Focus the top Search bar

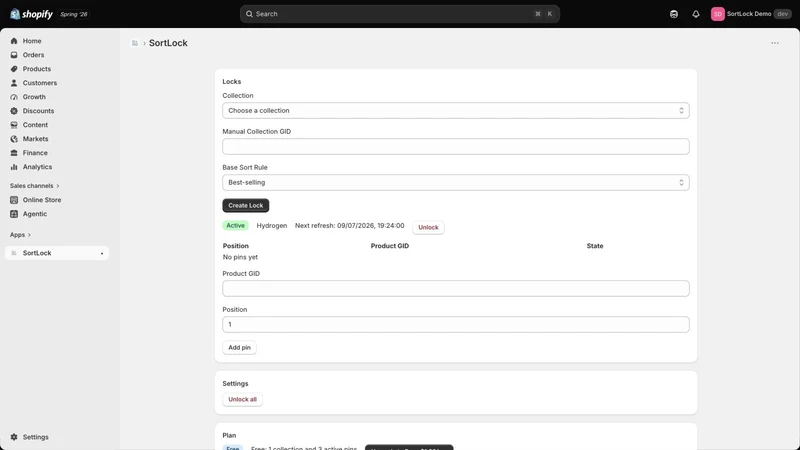click(399, 14)
